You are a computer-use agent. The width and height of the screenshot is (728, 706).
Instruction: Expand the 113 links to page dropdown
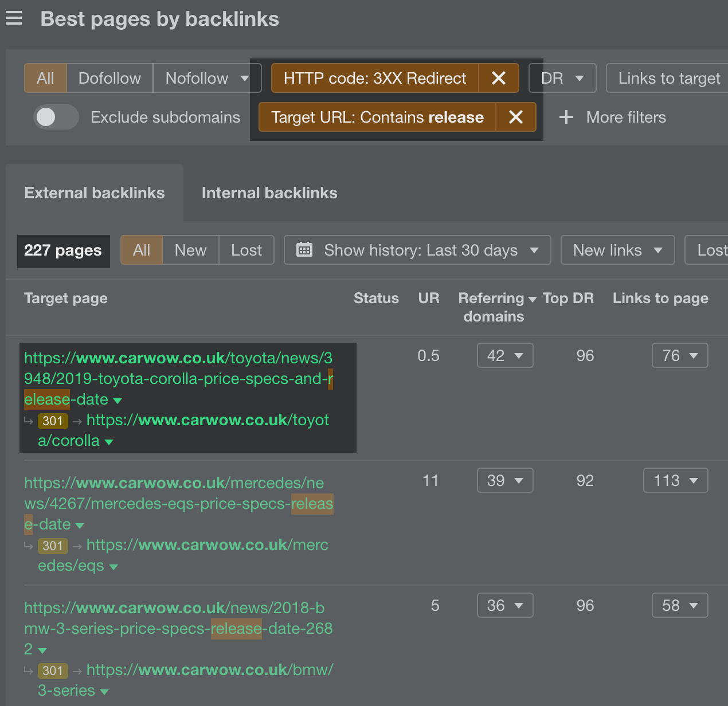(x=675, y=480)
